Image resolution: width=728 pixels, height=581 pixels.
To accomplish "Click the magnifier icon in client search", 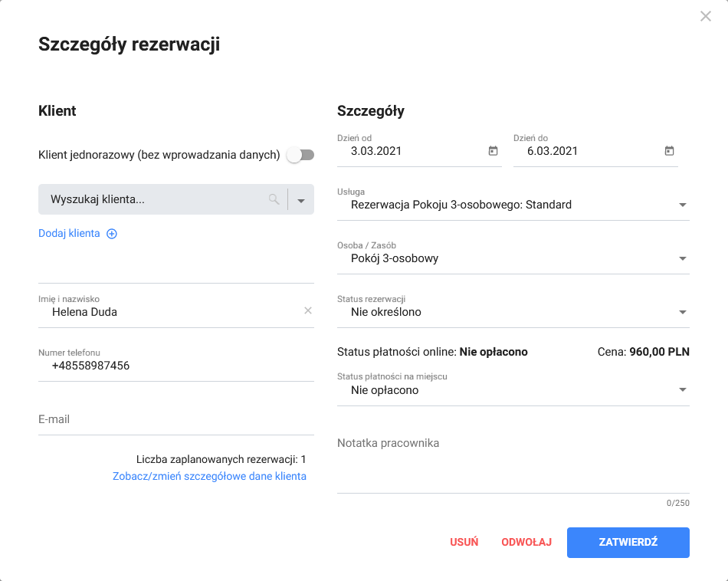I will [274, 199].
